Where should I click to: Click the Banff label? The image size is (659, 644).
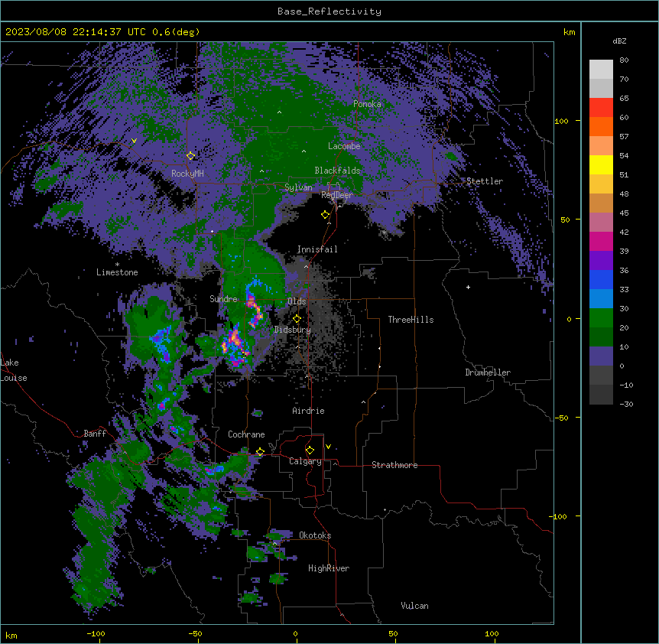click(95, 434)
